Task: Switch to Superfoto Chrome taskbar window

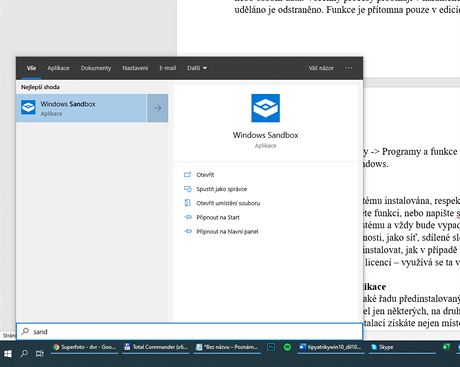Action: [x=84, y=347]
